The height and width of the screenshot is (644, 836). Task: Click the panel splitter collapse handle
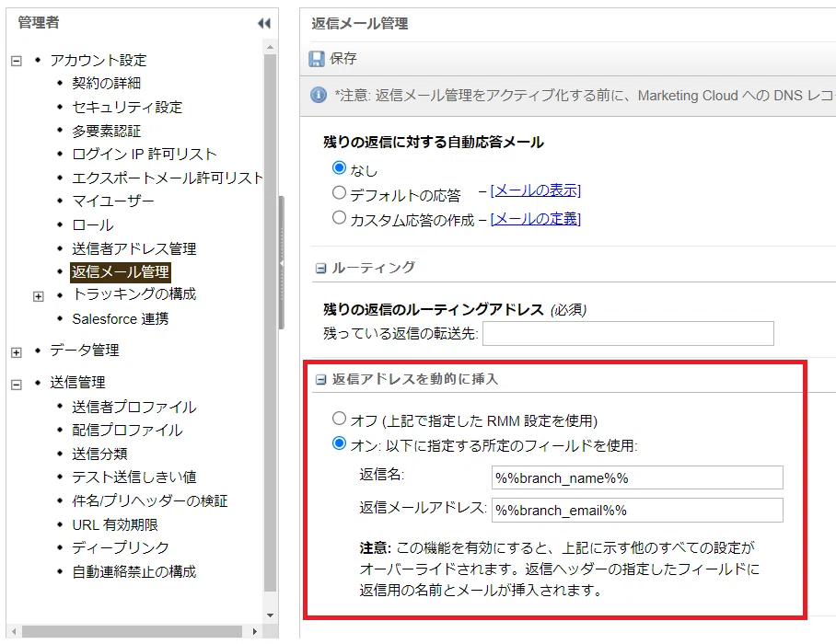pos(282,263)
